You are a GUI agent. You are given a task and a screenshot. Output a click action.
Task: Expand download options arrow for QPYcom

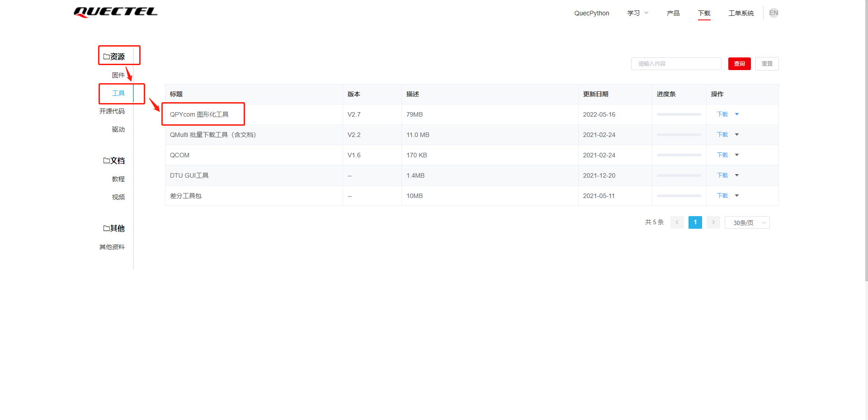pyautogui.click(x=737, y=114)
